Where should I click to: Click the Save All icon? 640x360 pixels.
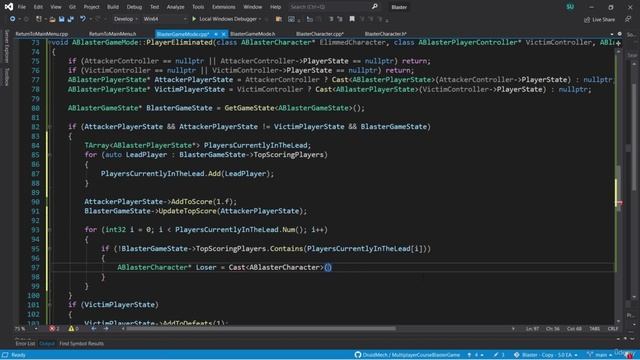(71, 19)
